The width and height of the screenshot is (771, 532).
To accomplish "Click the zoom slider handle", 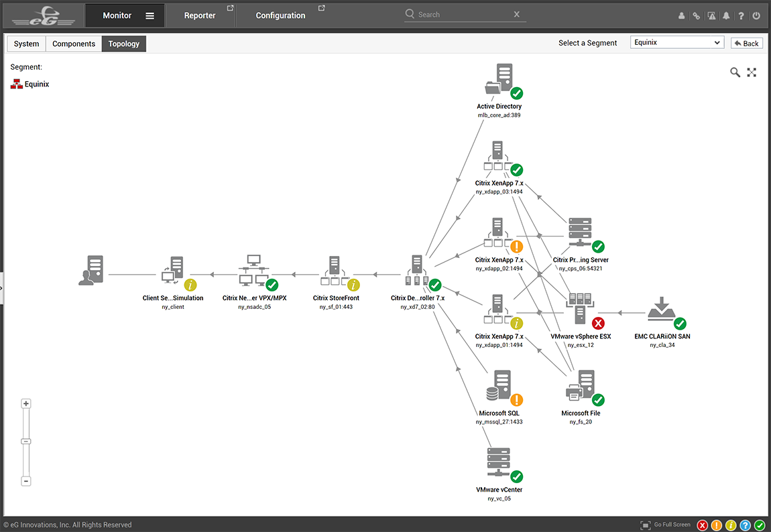I will [x=26, y=441].
